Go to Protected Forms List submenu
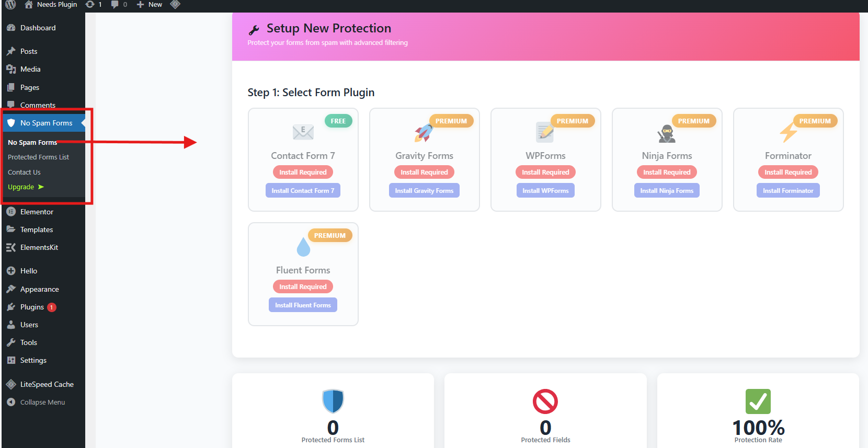This screenshot has width=868, height=448. point(38,157)
